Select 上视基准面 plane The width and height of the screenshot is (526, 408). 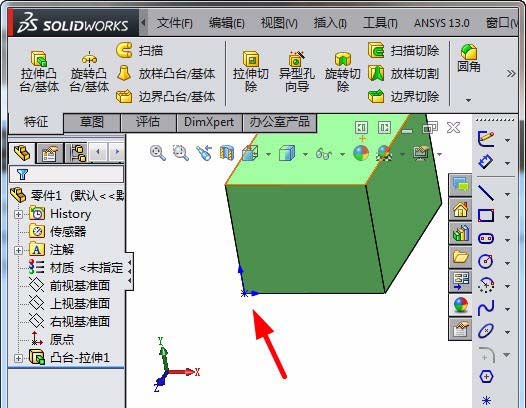(x=69, y=304)
